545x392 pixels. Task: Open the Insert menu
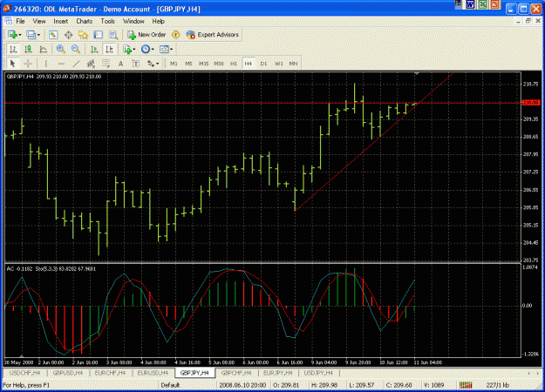click(x=60, y=21)
